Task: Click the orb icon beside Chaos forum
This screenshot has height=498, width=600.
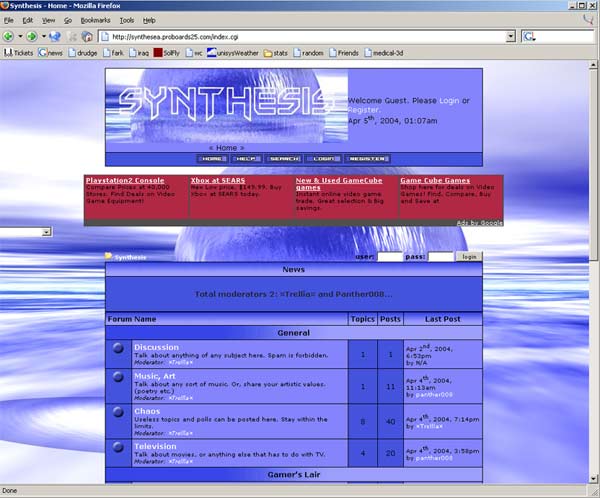Action: coord(119,416)
